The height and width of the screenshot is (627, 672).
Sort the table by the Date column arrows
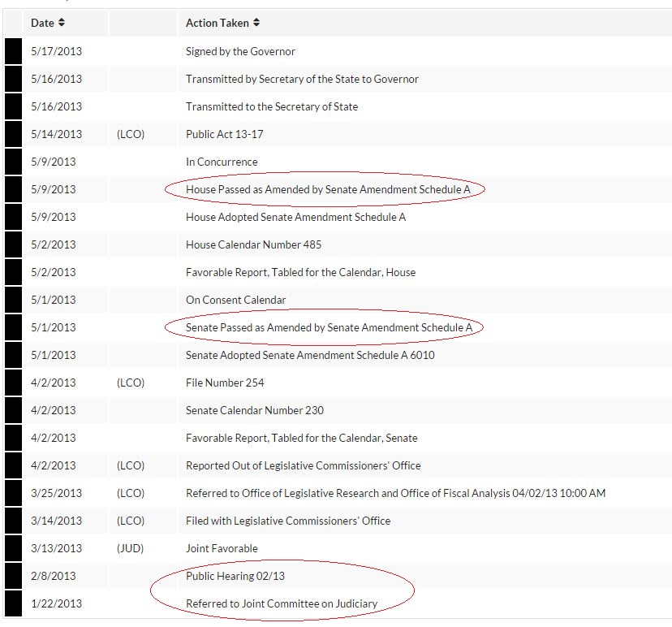(62, 23)
